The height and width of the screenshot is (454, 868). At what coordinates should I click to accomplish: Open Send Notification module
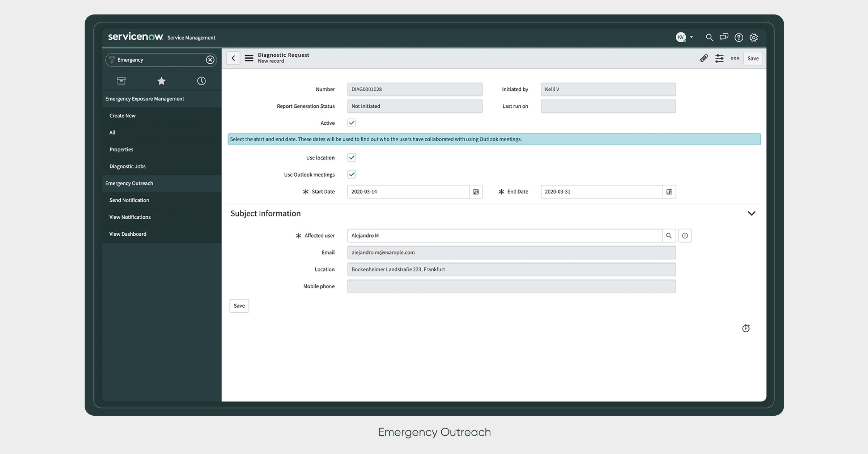point(129,200)
